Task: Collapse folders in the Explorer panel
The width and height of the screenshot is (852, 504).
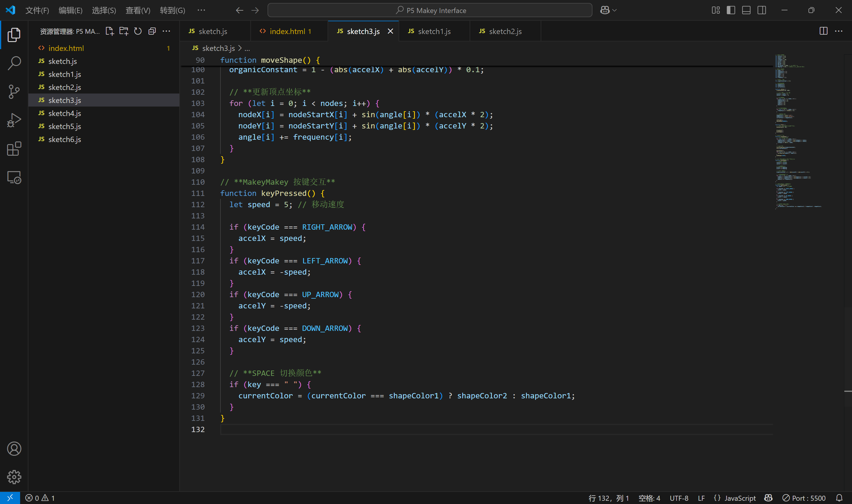Action: [x=152, y=31]
